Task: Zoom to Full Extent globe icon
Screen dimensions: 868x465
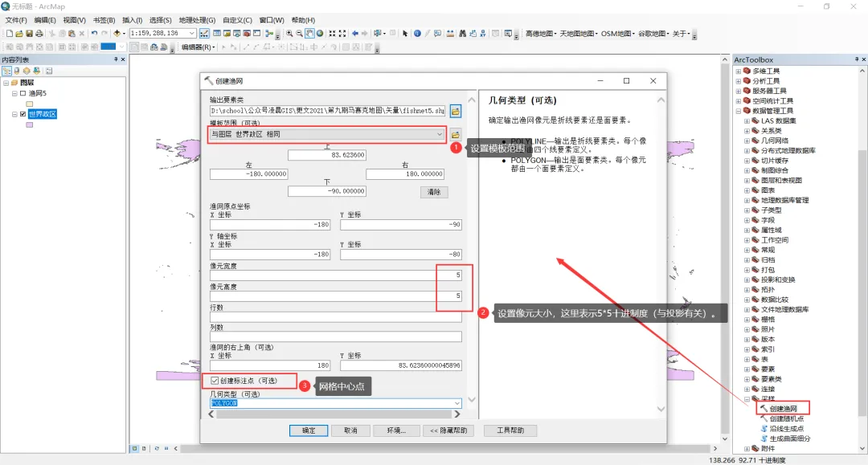Action: [x=320, y=34]
